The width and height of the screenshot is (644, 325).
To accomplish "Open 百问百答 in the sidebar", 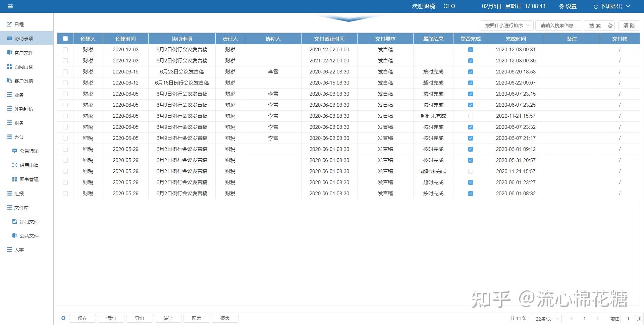I will point(26,66).
